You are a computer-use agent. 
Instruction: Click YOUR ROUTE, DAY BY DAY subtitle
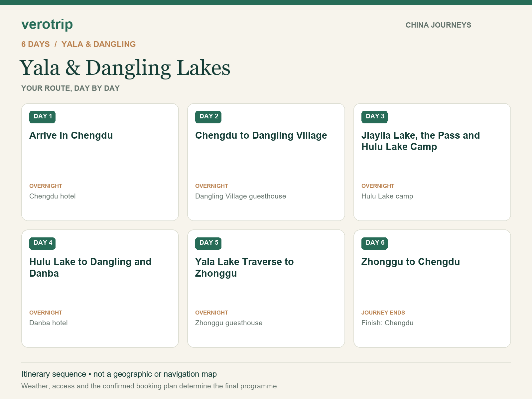[x=70, y=88]
